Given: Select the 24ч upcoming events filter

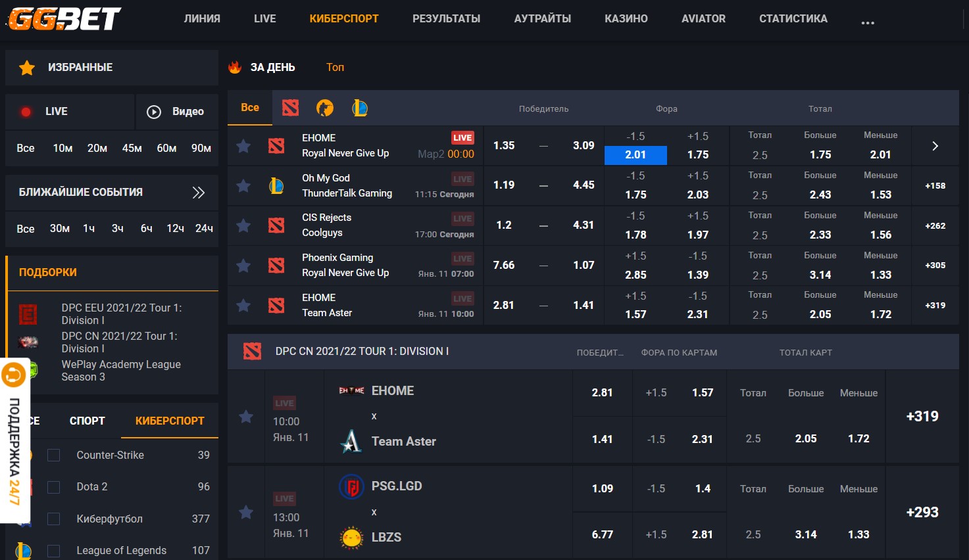Looking at the screenshot, I should (204, 229).
